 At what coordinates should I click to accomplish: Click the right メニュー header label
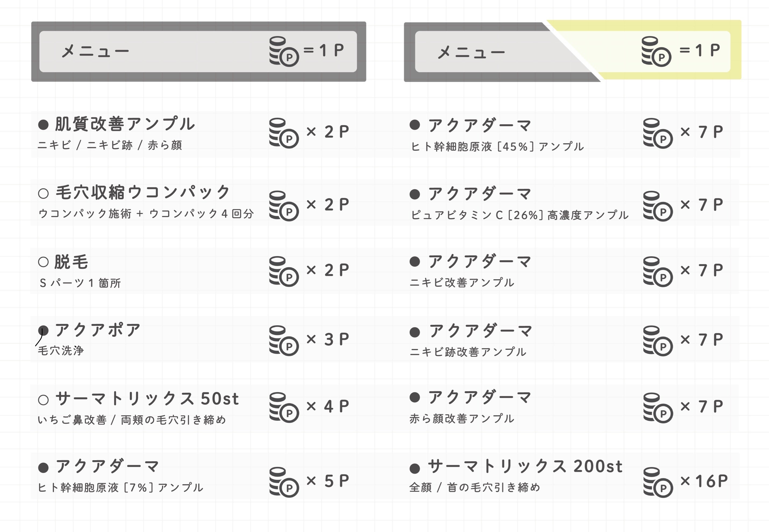point(471,52)
